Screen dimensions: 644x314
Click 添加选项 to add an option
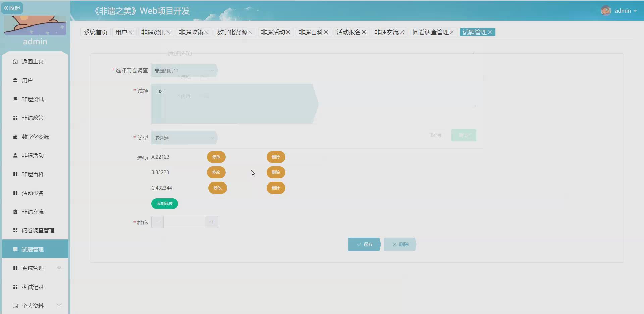click(x=164, y=203)
